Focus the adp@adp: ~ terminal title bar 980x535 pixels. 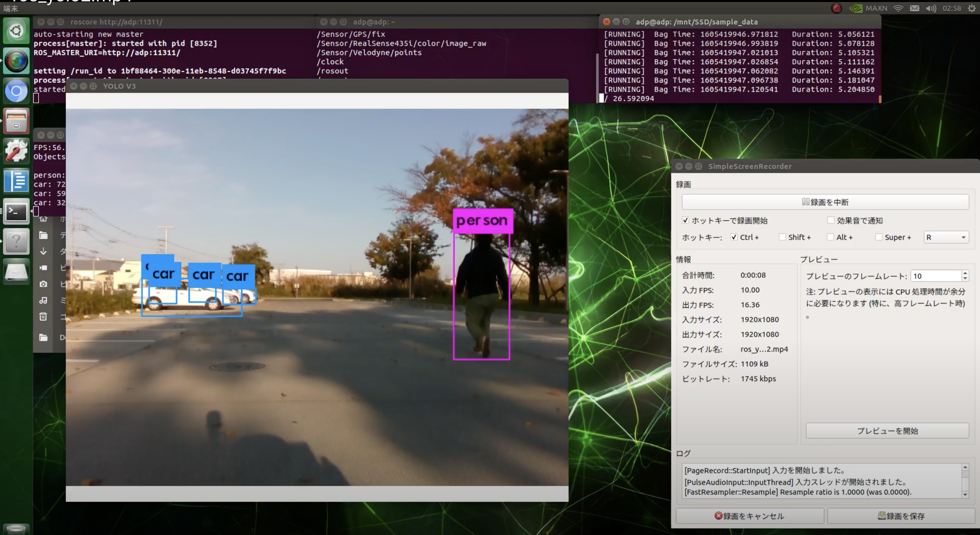(458, 22)
